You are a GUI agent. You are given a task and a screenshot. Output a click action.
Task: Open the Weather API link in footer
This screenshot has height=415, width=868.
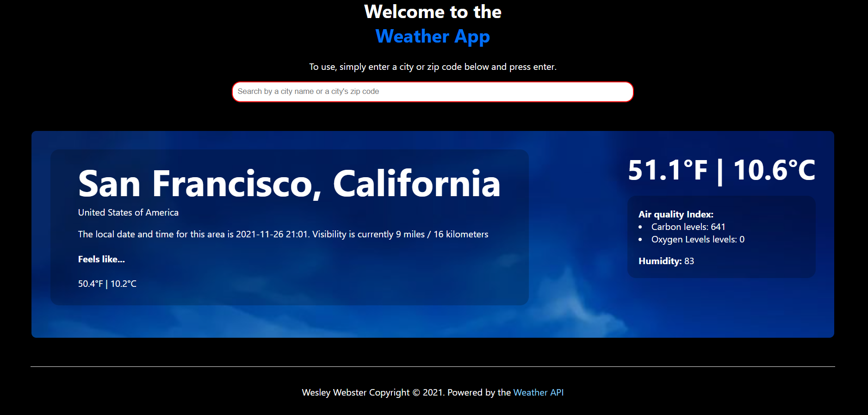pos(538,392)
